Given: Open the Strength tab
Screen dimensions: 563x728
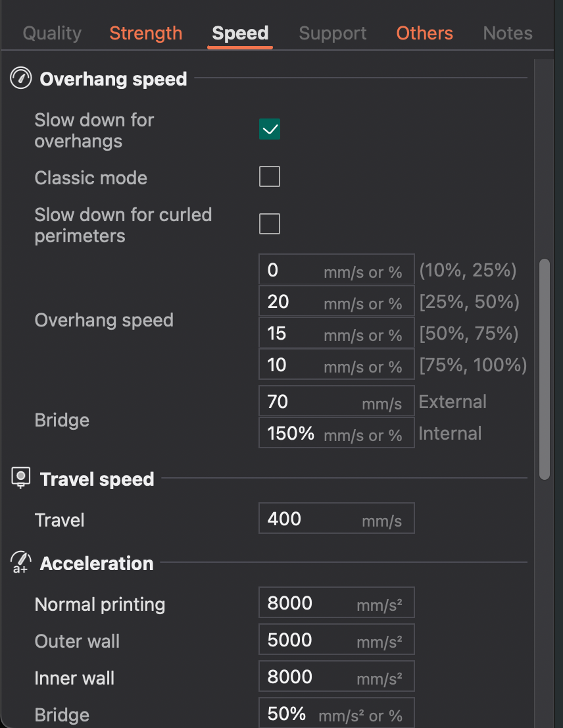Looking at the screenshot, I should (145, 33).
